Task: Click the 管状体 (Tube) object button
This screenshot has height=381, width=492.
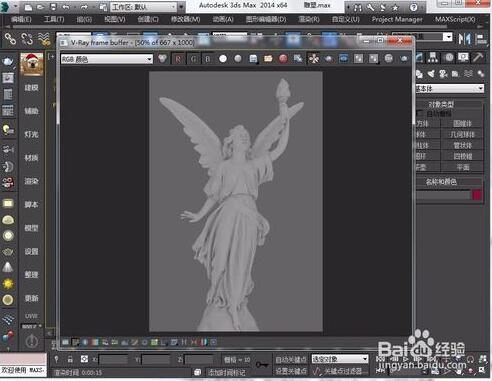Action: [x=463, y=146]
